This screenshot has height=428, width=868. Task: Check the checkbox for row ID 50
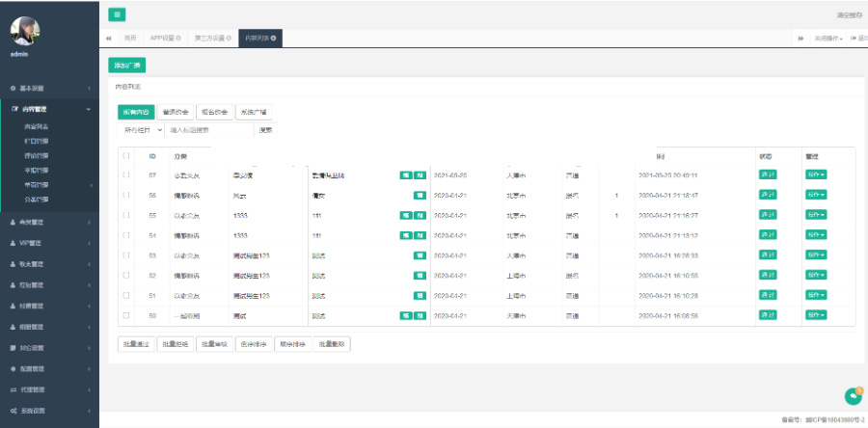(126, 315)
